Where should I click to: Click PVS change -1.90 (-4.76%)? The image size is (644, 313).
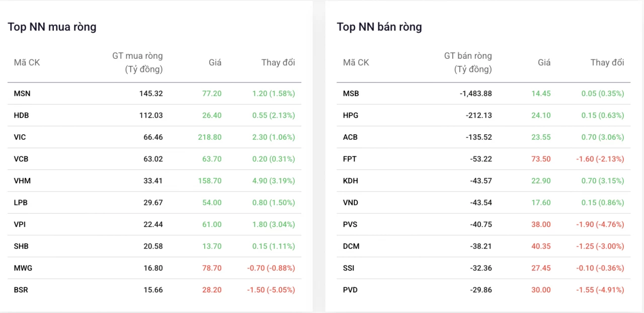click(x=600, y=225)
